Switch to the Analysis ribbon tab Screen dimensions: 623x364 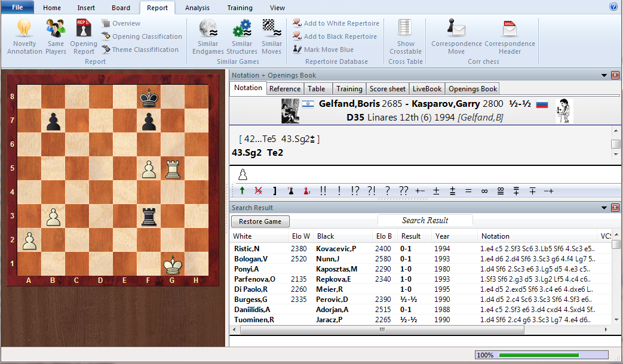[198, 8]
